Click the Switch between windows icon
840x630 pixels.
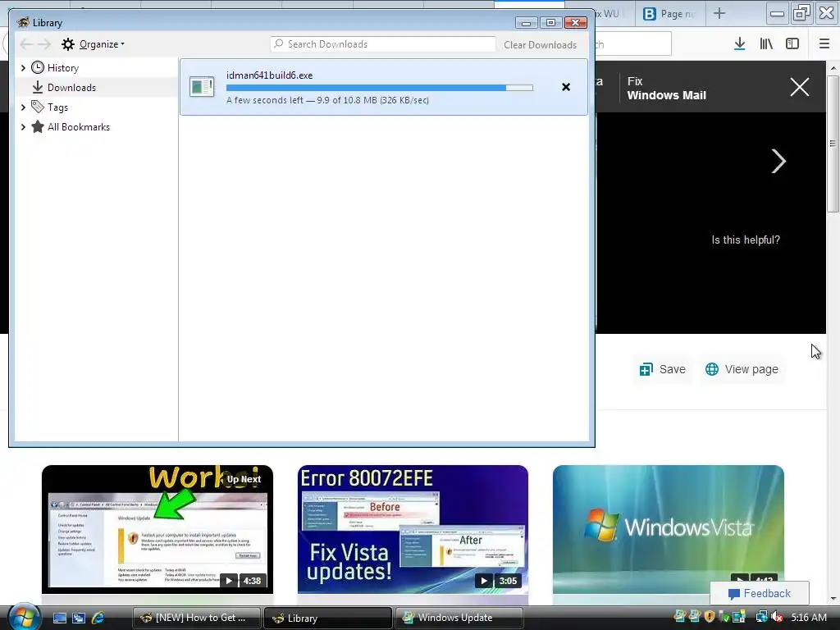click(79, 618)
